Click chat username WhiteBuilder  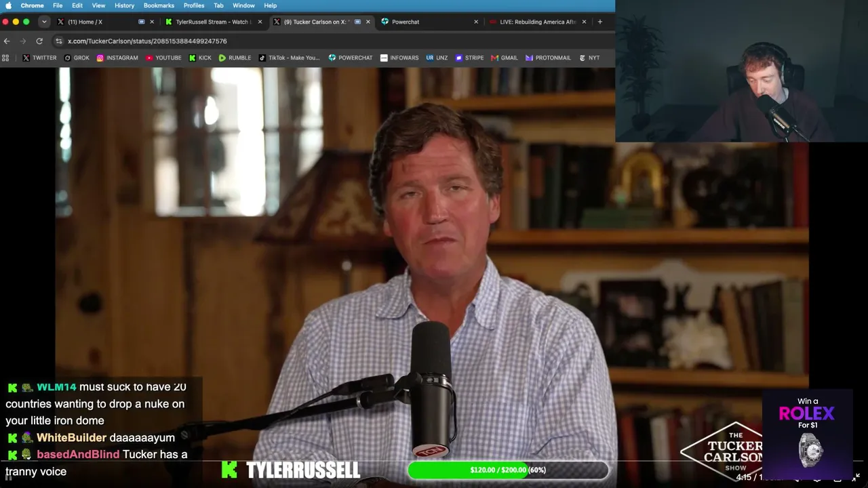pos(71,438)
